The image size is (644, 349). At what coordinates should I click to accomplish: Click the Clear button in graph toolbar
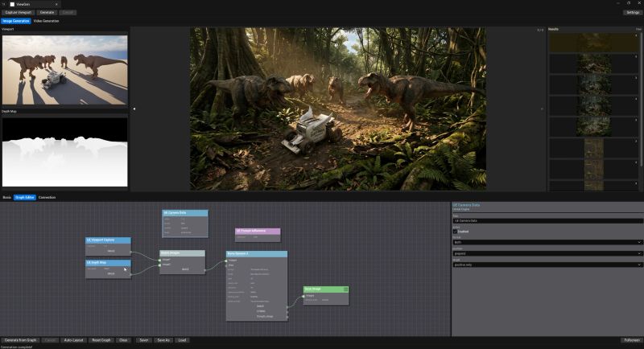tap(123, 340)
